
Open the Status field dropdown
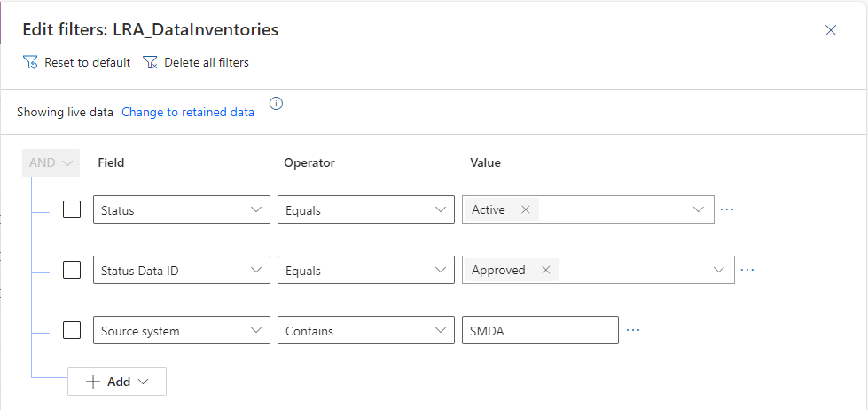click(182, 209)
